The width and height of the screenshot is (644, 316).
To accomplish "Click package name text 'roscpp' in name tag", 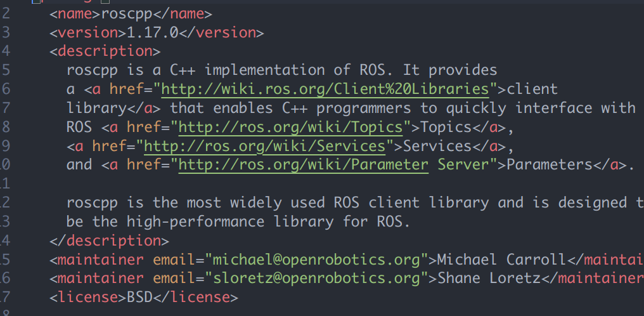I will coord(127,14).
